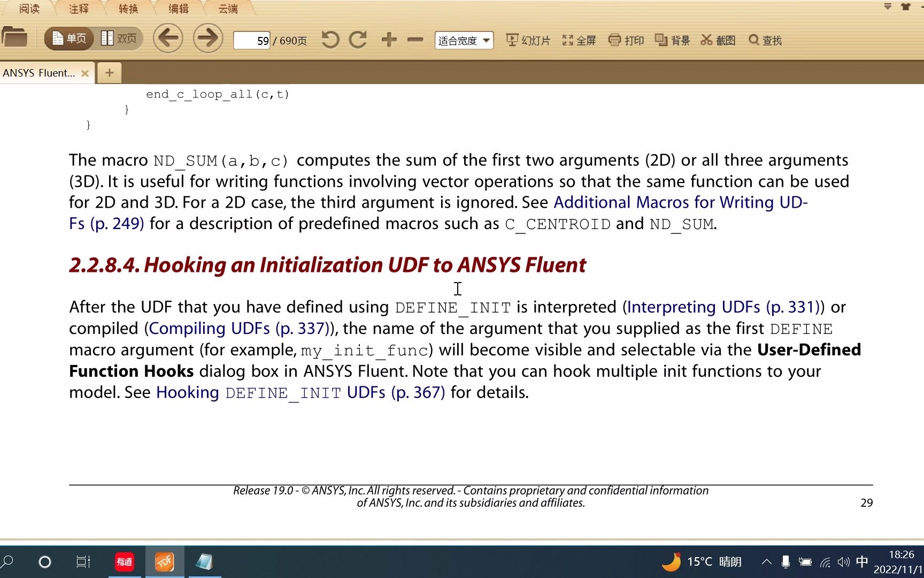
Task: Click the page number field showing 59
Action: [x=252, y=41]
